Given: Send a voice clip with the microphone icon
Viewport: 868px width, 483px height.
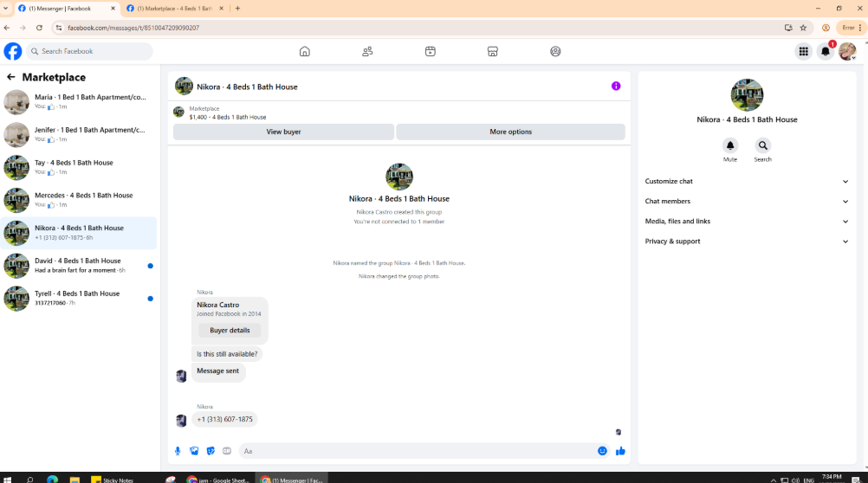Looking at the screenshot, I should click(178, 451).
